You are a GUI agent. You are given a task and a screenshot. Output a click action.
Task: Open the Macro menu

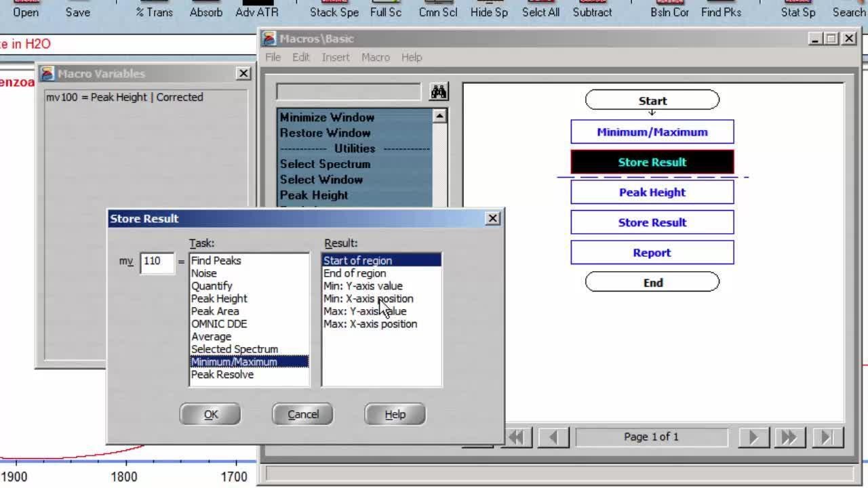coord(375,58)
